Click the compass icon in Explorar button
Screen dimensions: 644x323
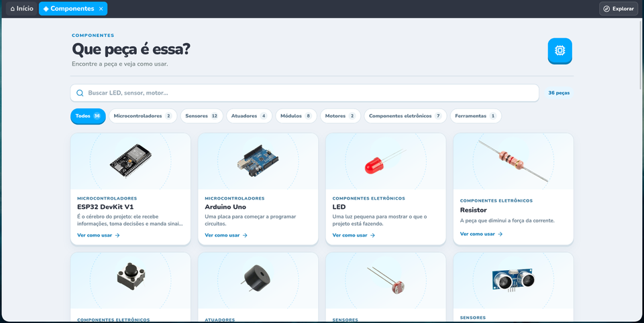point(606,9)
